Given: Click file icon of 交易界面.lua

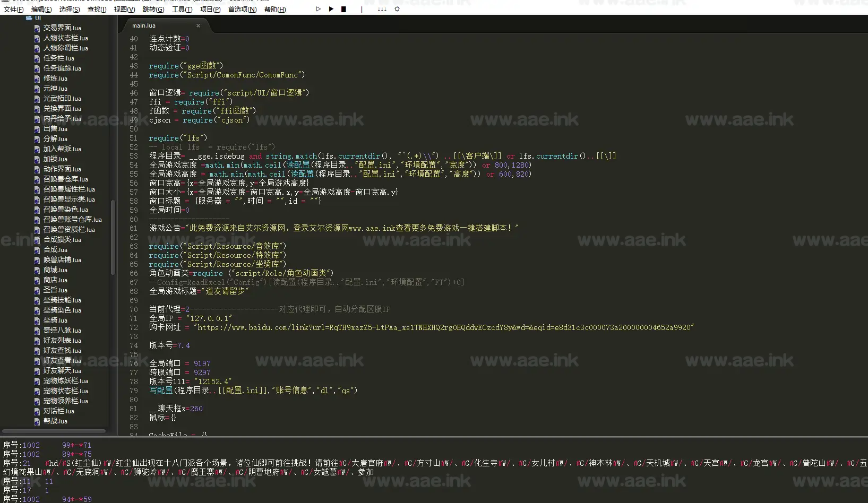Looking at the screenshot, I should tap(37, 28).
